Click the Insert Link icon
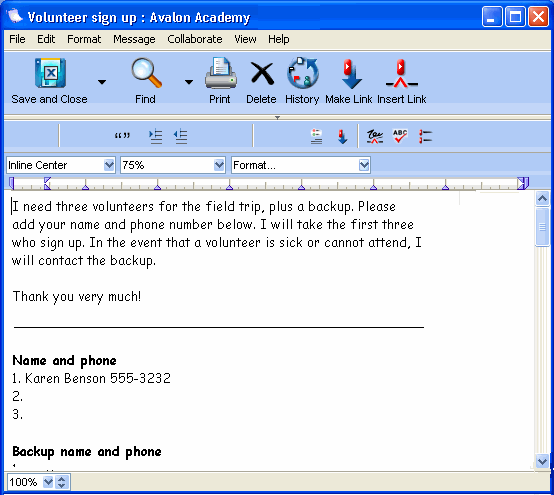 pyautogui.click(x=401, y=73)
